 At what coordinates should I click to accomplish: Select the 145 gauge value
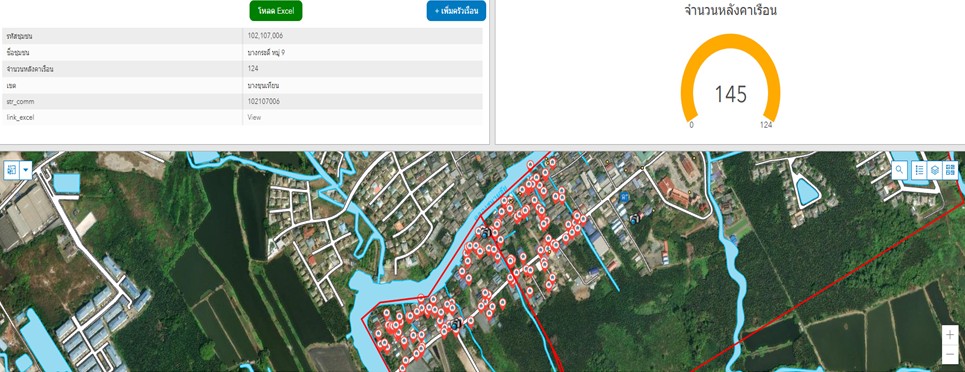click(731, 94)
